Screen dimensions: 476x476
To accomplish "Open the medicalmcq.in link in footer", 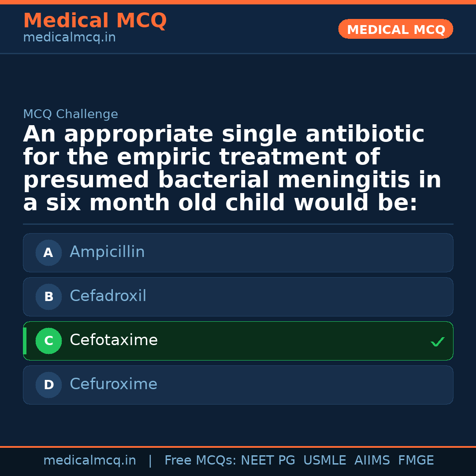I will tap(89, 461).
